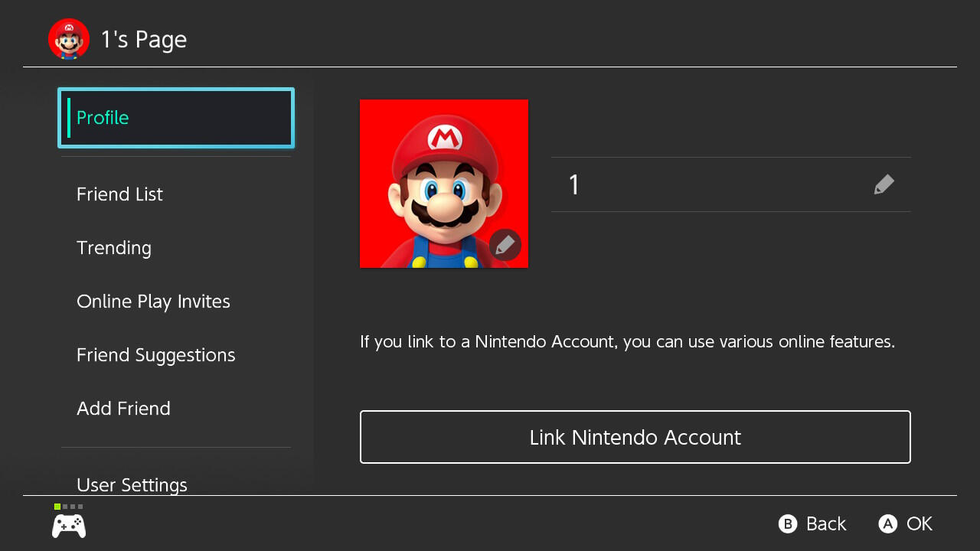Click Link Nintendo Account
The width and height of the screenshot is (980, 551).
click(635, 437)
